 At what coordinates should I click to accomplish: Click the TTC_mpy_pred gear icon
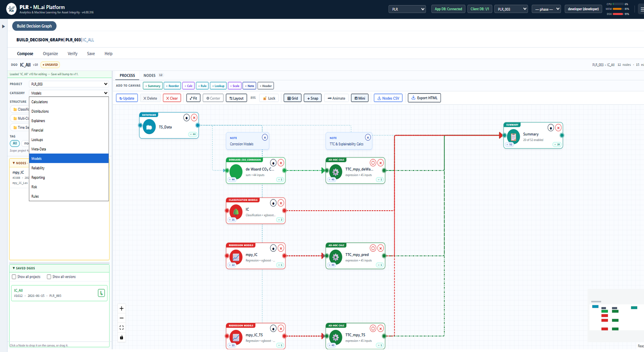(x=336, y=257)
